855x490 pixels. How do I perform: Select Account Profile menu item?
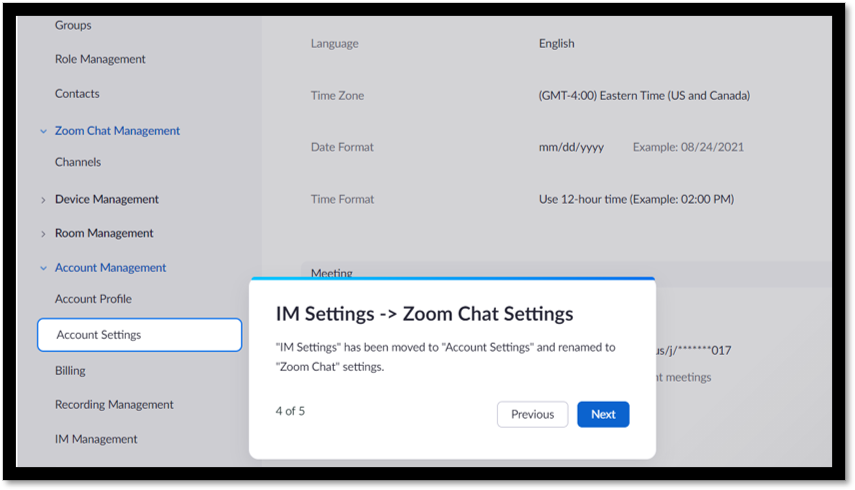click(93, 299)
